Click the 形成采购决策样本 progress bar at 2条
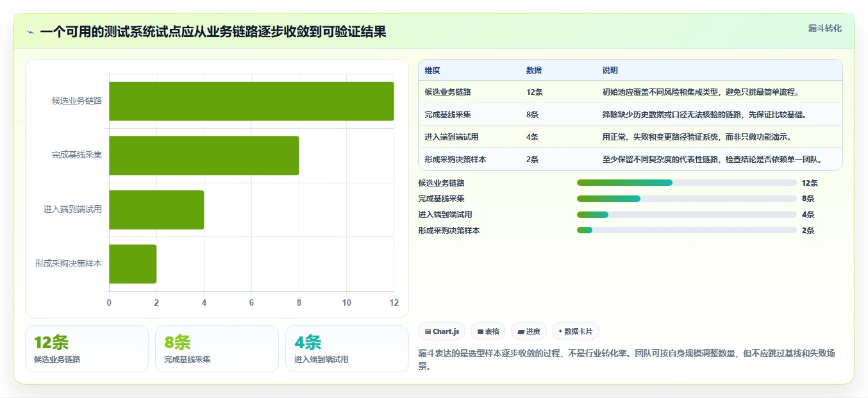This screenshot has height=398, width=868. [687, 230]
